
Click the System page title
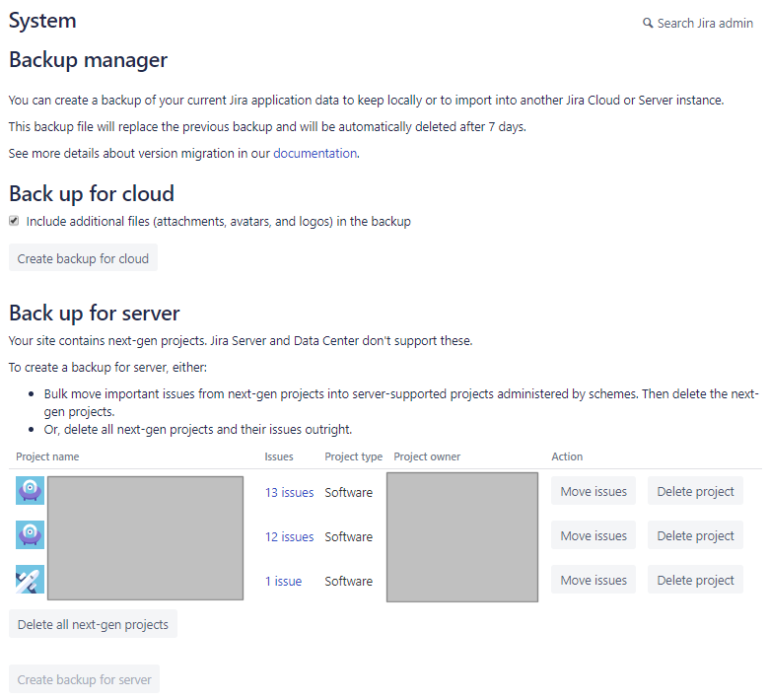[x=42, y=21]
